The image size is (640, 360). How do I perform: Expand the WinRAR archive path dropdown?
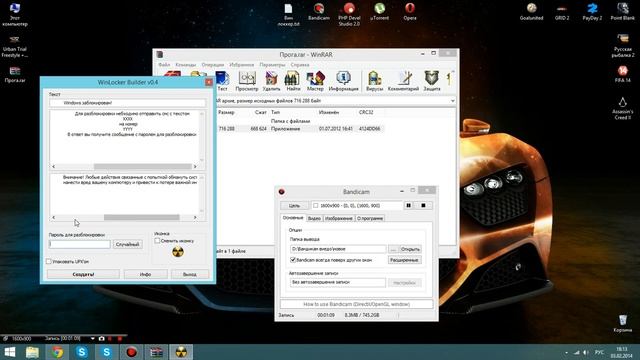click(452, 100)
